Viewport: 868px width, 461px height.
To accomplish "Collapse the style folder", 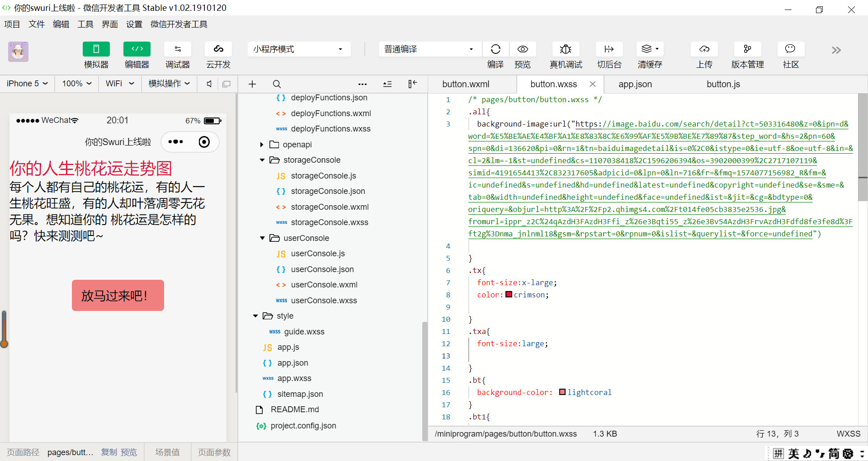I will click(x=255, y=316).
